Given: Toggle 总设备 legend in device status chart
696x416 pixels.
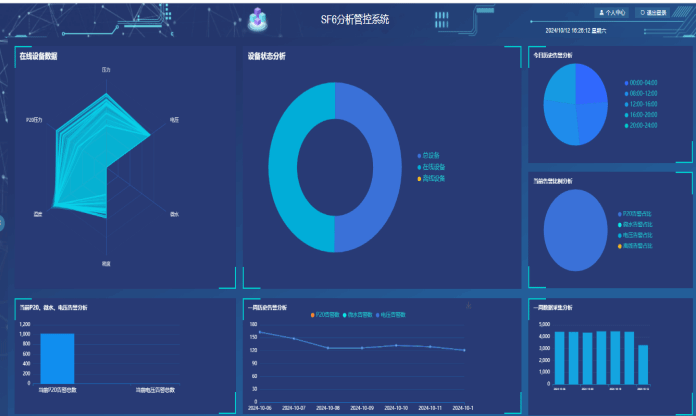Looking at the screenshot, I should (430, 155).
